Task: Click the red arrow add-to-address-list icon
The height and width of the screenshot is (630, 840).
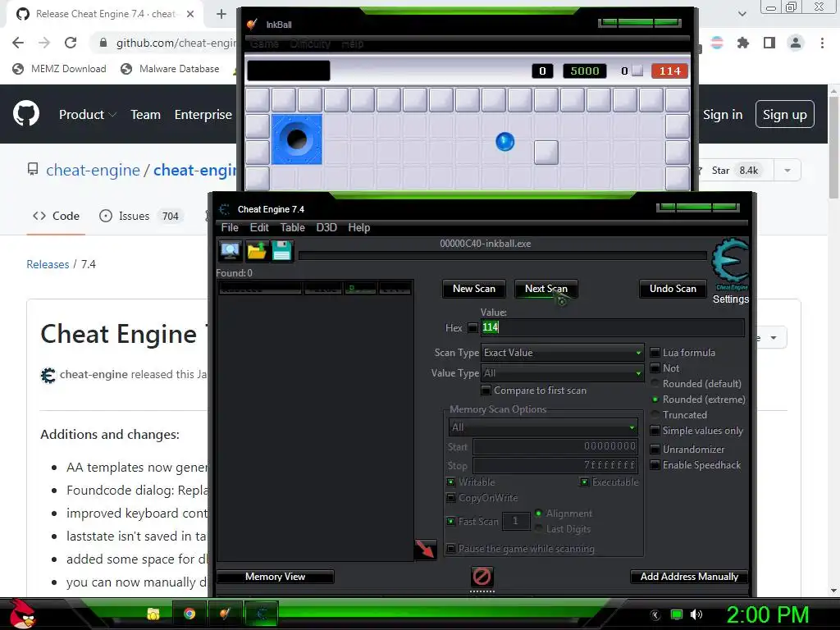Action: [426, 549]
